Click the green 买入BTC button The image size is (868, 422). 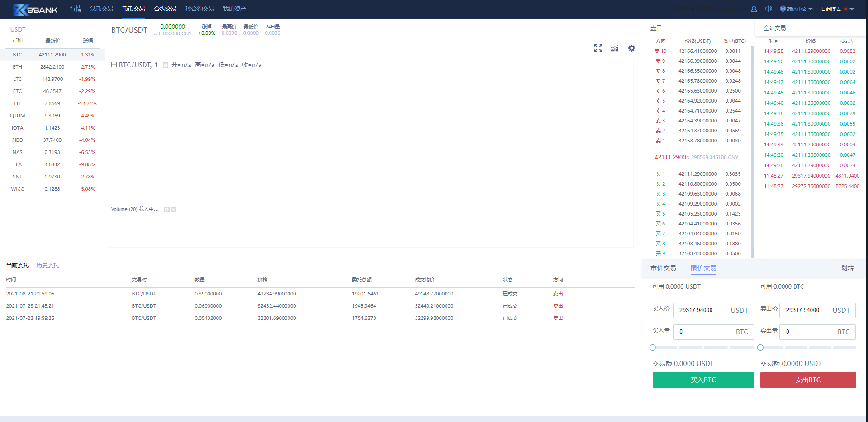pos(703,380)
